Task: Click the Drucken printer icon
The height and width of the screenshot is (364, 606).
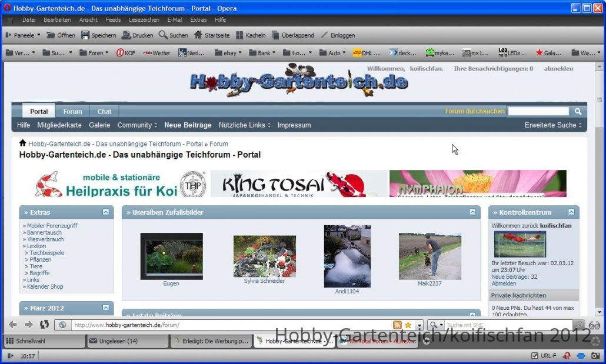Action: click(x=126, y=35)
